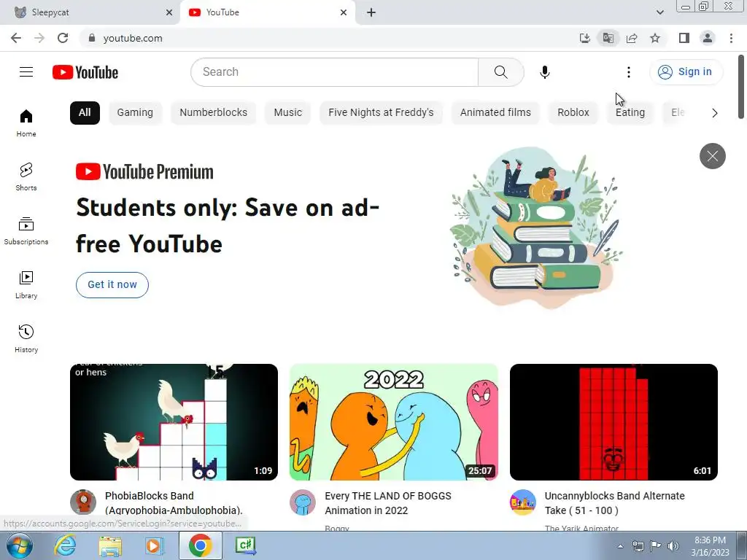Viewport: 747px width, 560px height.
Task: Open Uncannyblocks Band Alternate Take title
Action: (x=614, y=503)
